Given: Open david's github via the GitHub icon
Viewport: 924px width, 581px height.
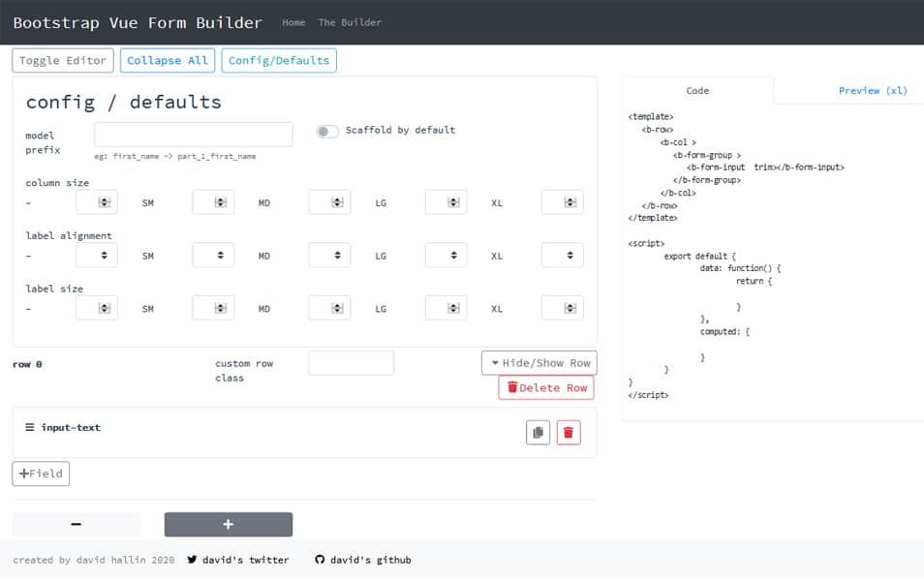Looking at the screenshot, I should pos(320,560).
